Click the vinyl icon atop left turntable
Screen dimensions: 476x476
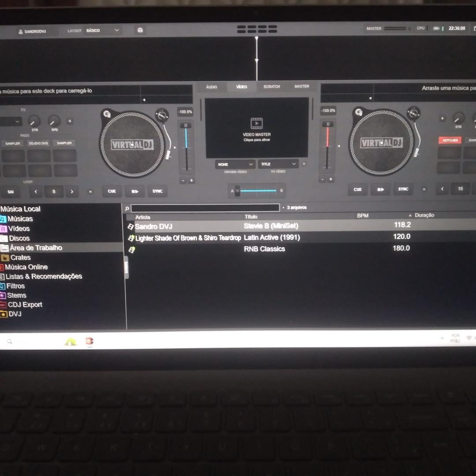(x=107, y=114)
